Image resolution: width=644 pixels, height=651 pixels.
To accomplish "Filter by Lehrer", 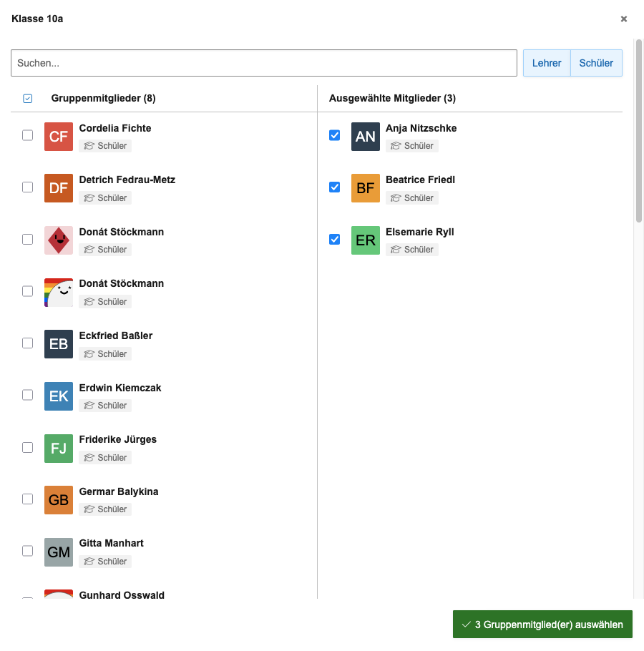I will coord(547,63).
